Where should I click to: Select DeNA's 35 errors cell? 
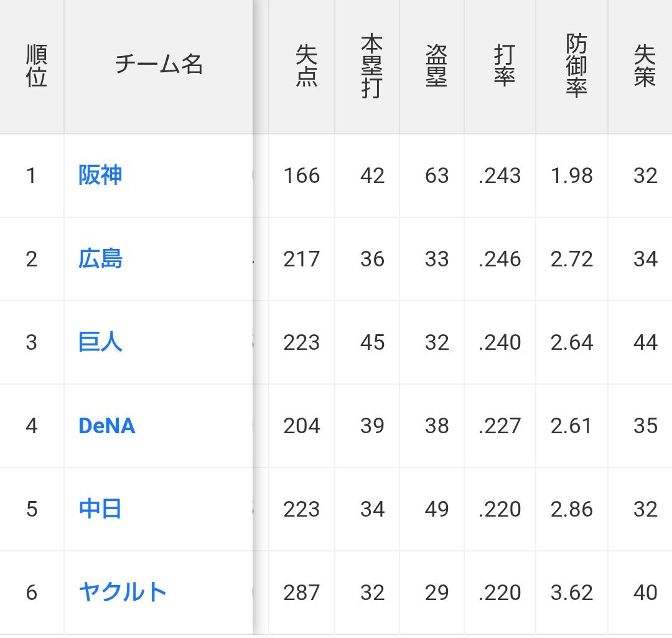645,426
